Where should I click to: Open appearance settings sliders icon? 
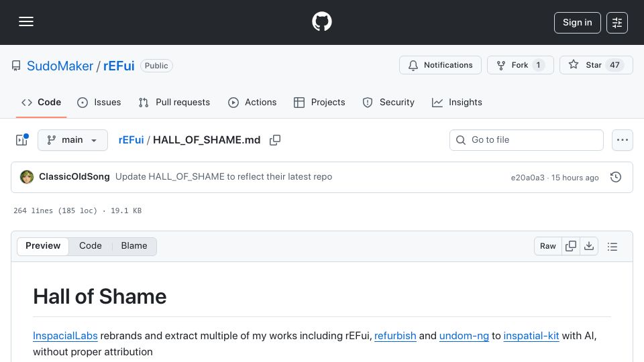coord(617,23)
